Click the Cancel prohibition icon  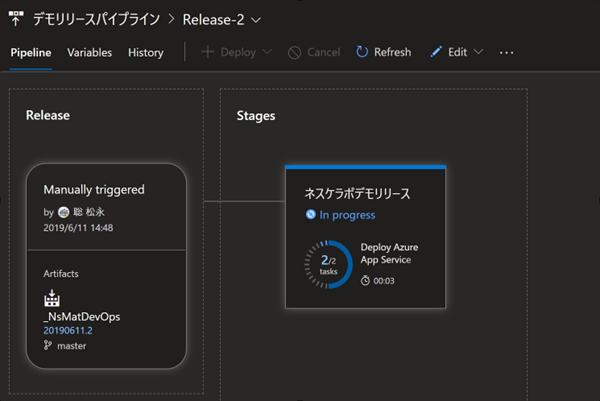click(x=294, y=52)
